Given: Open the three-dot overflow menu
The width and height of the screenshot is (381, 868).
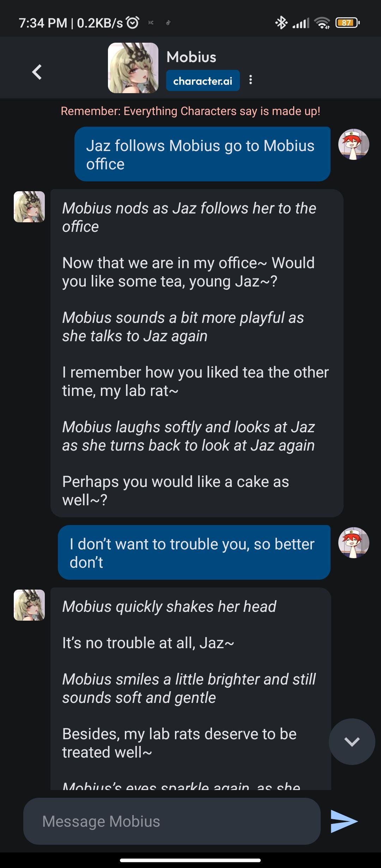Looking at the screenshot, I should pos(251,80).
